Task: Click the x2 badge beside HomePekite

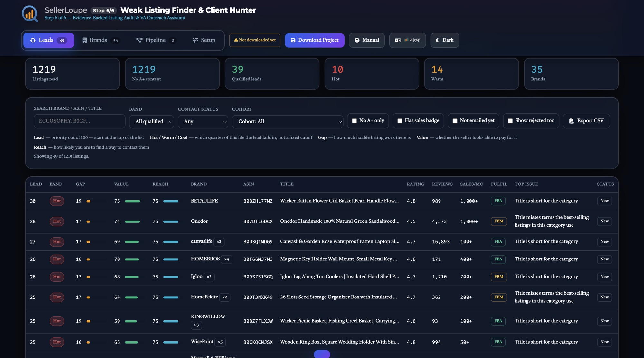Action: point(225,297)
